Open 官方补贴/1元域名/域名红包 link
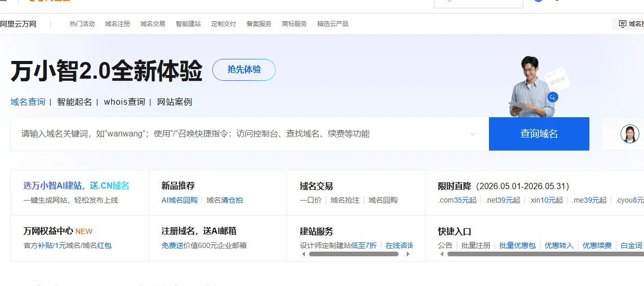 (68, 245)
